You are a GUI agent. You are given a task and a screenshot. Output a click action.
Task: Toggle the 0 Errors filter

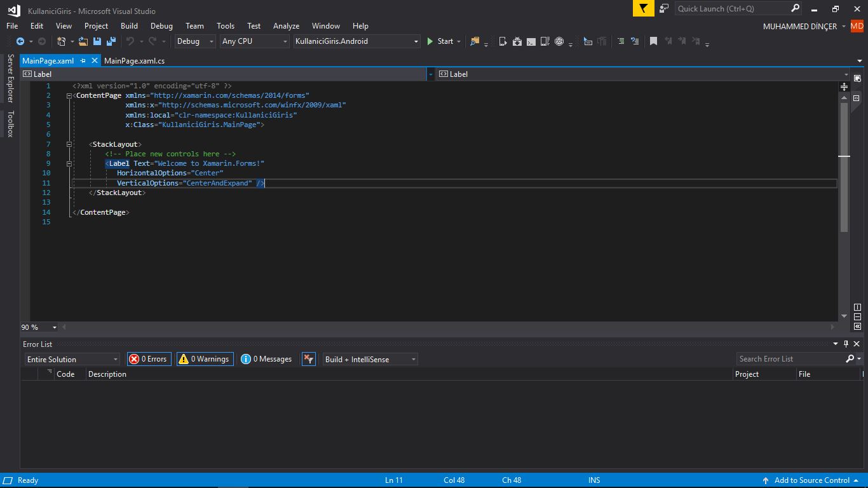[149, 359]
